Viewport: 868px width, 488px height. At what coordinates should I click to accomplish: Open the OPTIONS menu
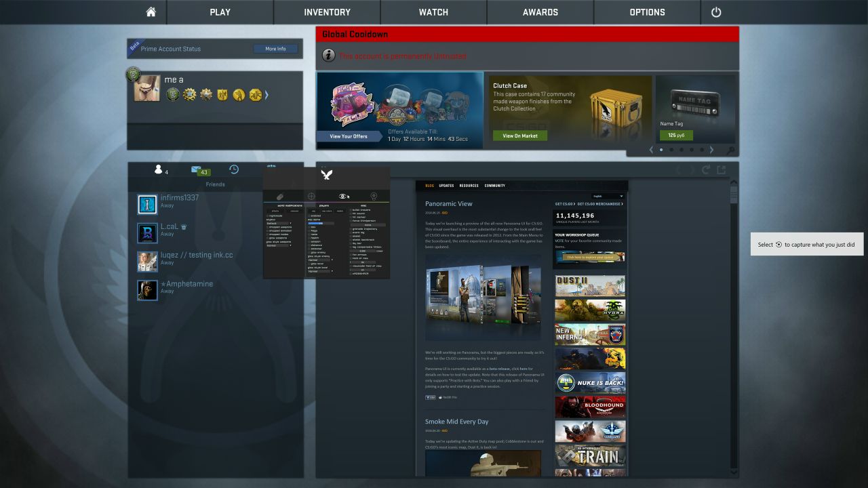coord(647,12)
